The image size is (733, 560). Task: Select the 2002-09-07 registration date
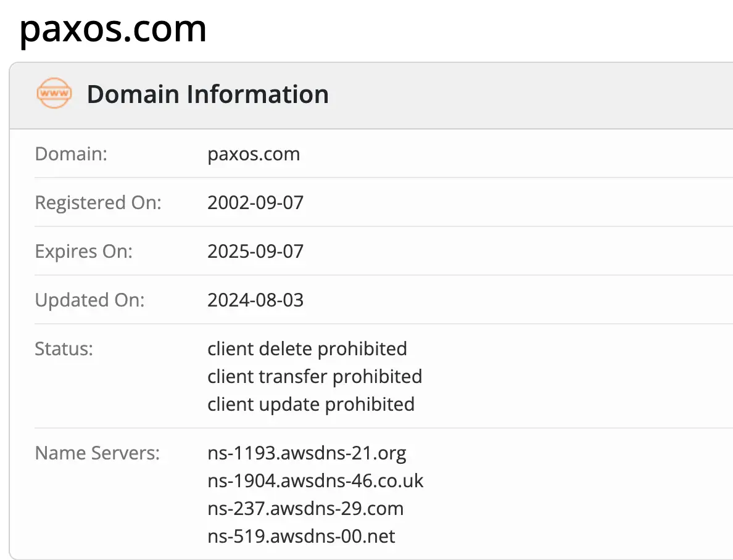click(x=255, y=202)
